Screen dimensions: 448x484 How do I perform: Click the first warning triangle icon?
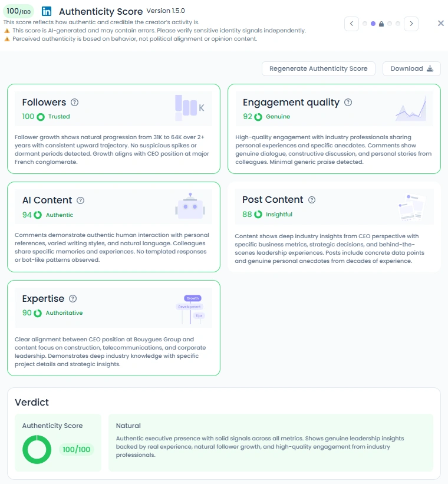(x=7, y=31)
